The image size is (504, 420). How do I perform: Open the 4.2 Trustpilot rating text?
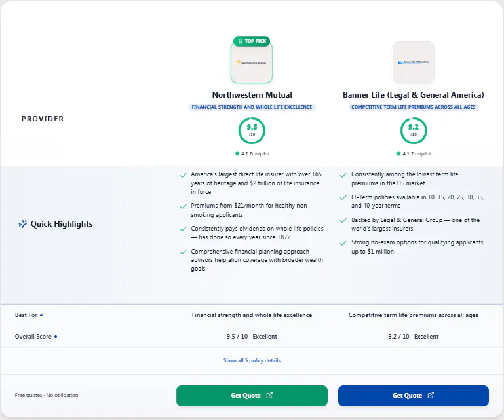point(255,153)
